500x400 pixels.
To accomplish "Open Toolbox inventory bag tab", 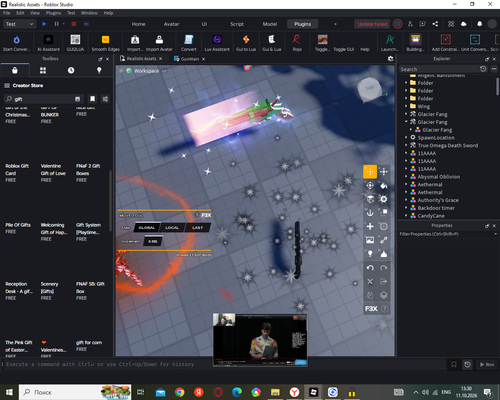I will pyautogui.click(x=15, y=70).
